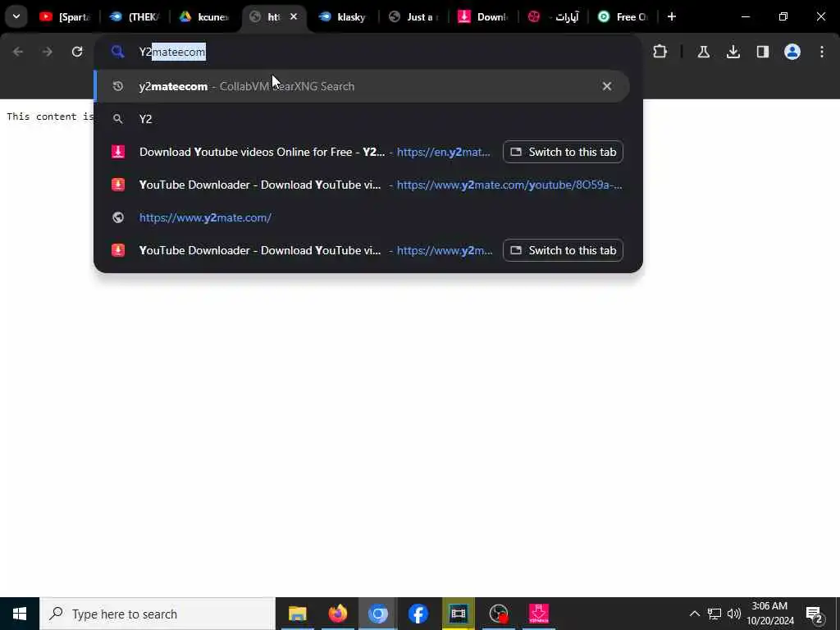Open the network status tray icon
The height and width of the screenshot is (630, 840).
pos(714,614)
